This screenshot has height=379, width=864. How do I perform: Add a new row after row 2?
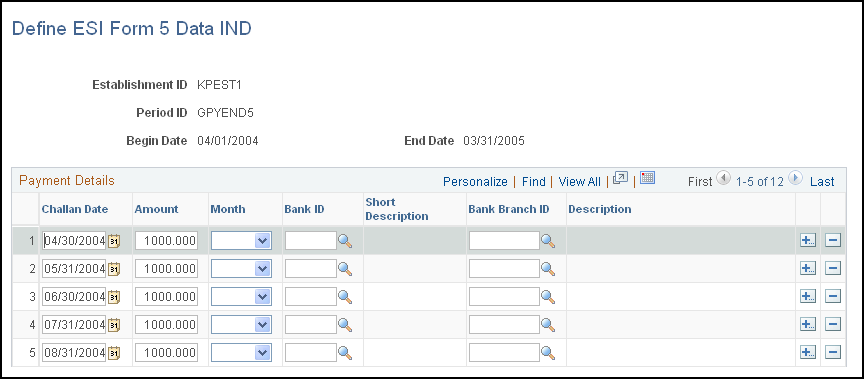click(x=808, y=269)
